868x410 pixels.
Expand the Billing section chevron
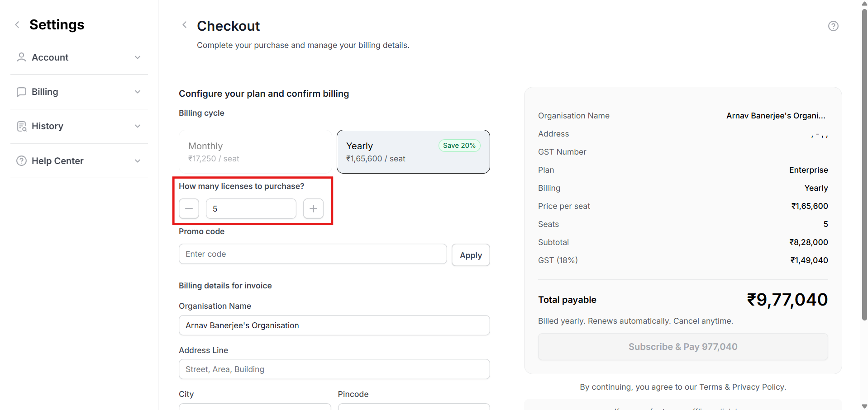coord(138,92)
